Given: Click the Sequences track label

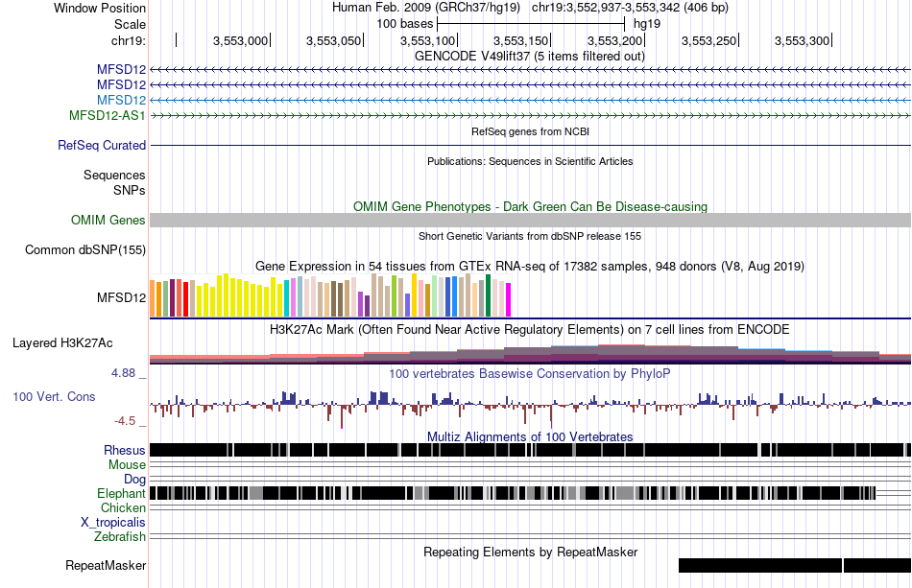Looking at the screenshot, I should (114, 175).
